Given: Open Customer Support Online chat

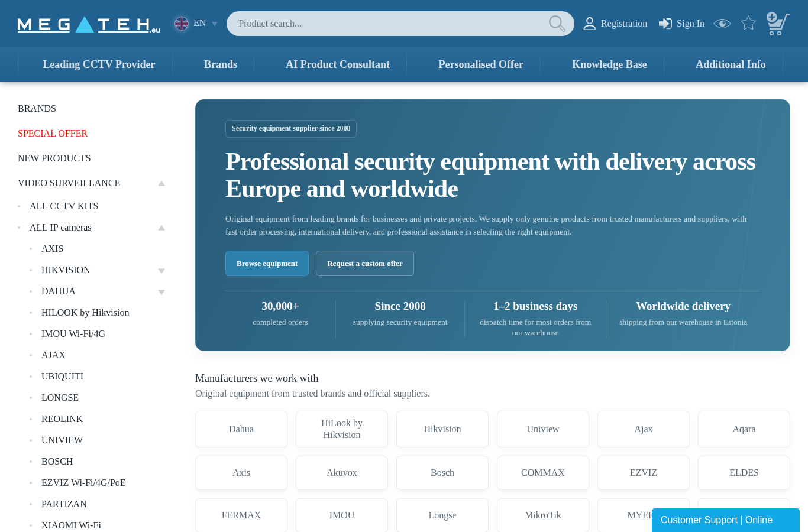Looking at the screenshot, I should pyautogui.click(x=726, y=520).
